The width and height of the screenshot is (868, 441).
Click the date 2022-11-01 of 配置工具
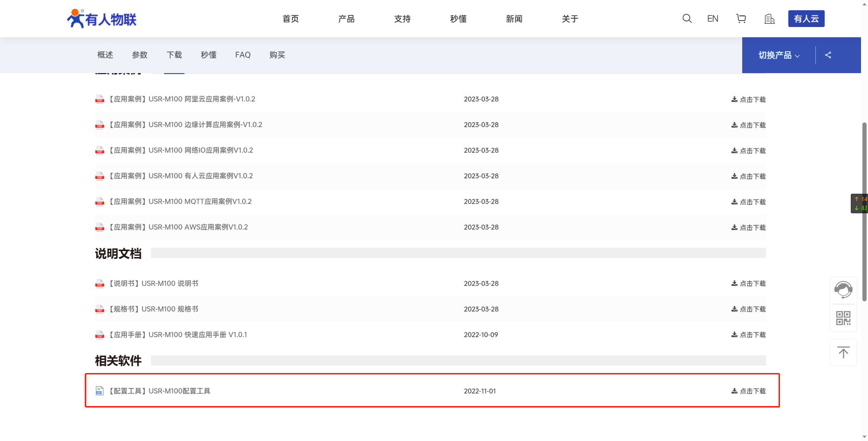[480, 391]
